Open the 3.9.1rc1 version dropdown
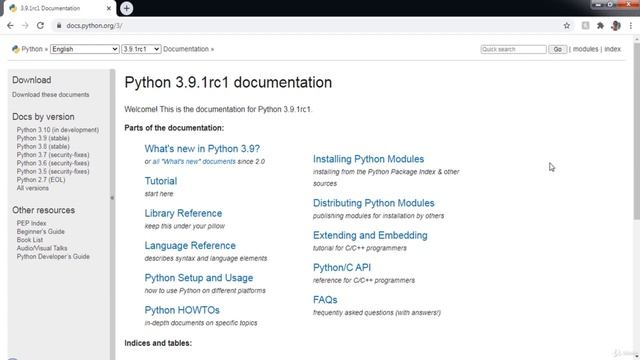 pos(141,49)
